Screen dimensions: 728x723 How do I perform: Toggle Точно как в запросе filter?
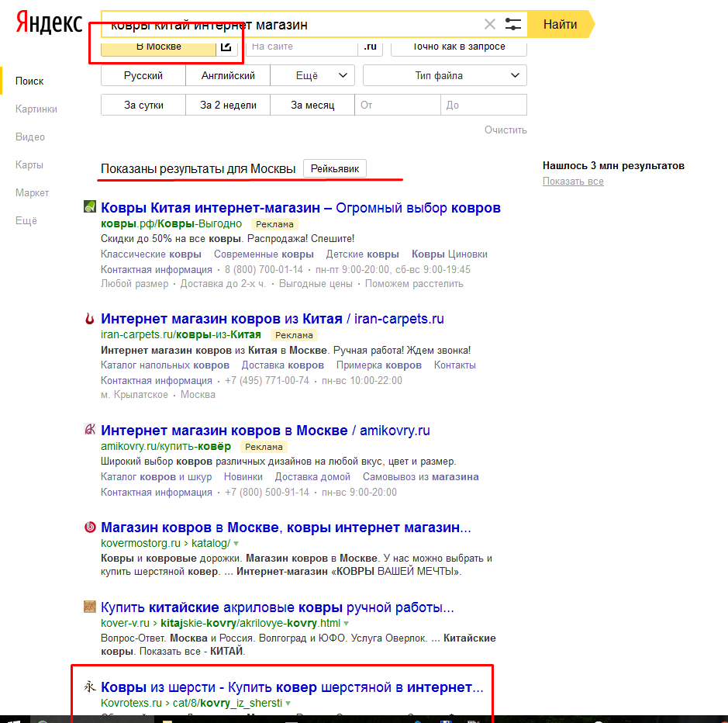[459, 47]
